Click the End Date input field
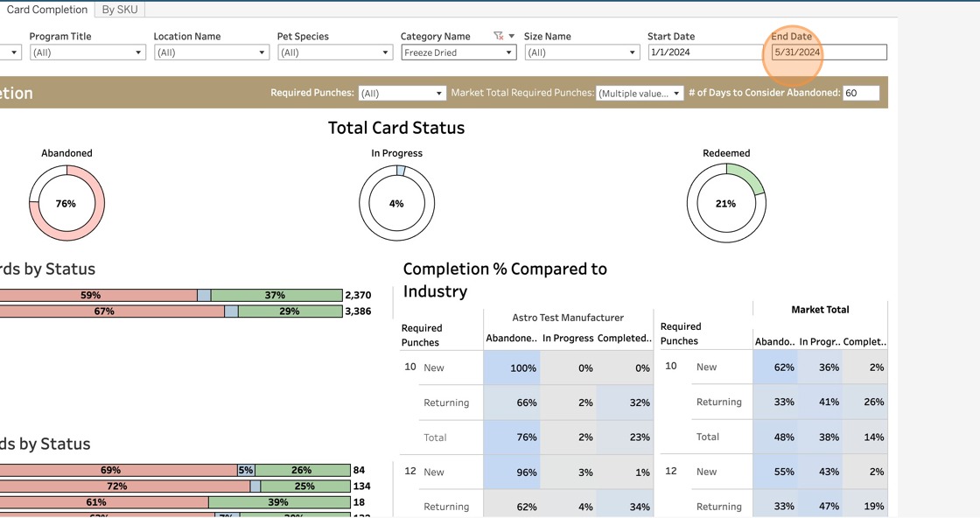Screen dimensions: 980x518 828,52
